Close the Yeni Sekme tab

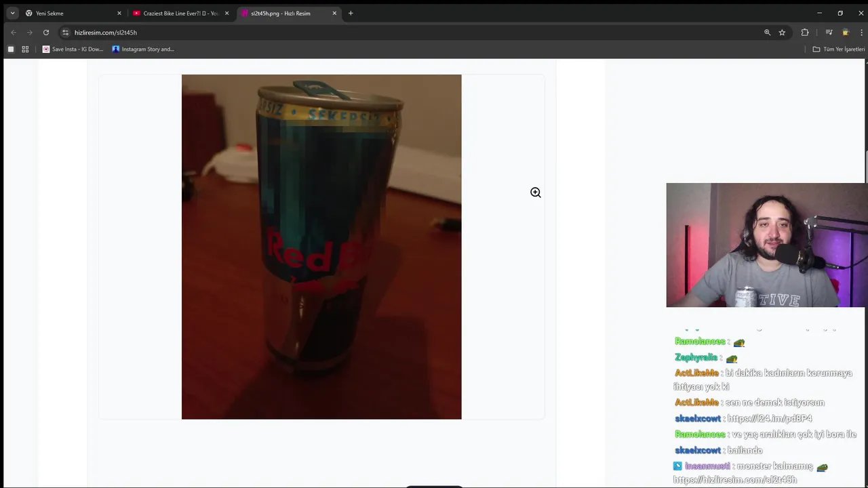(119, 13)
